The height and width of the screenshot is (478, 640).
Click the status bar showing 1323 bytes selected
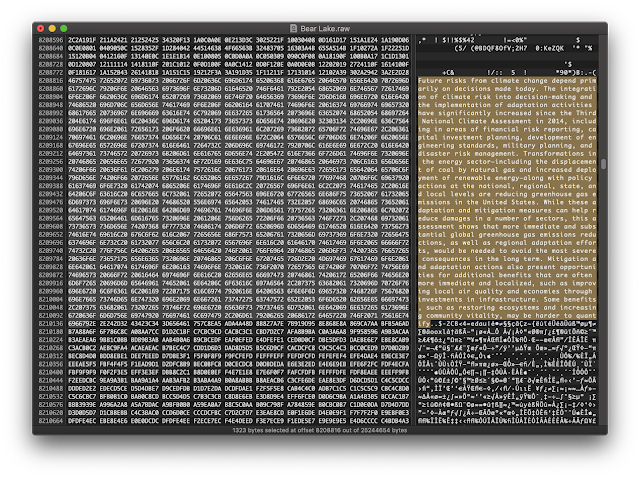point(320,430)
